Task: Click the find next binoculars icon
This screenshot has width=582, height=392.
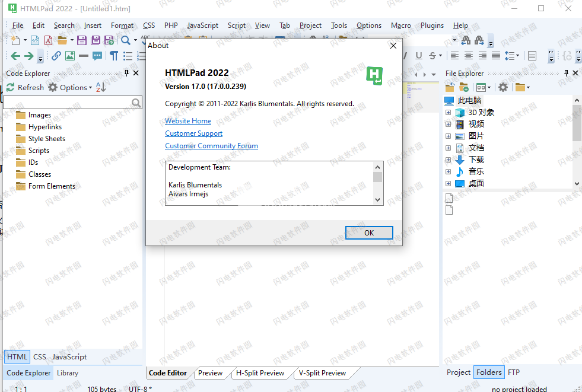Action: click(x=479, y=40)
